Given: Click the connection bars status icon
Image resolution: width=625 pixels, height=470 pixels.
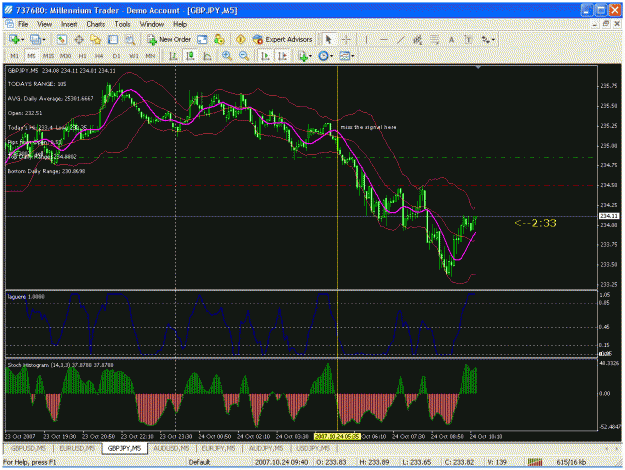Looking at the screenshot, I should click(535, 462).
